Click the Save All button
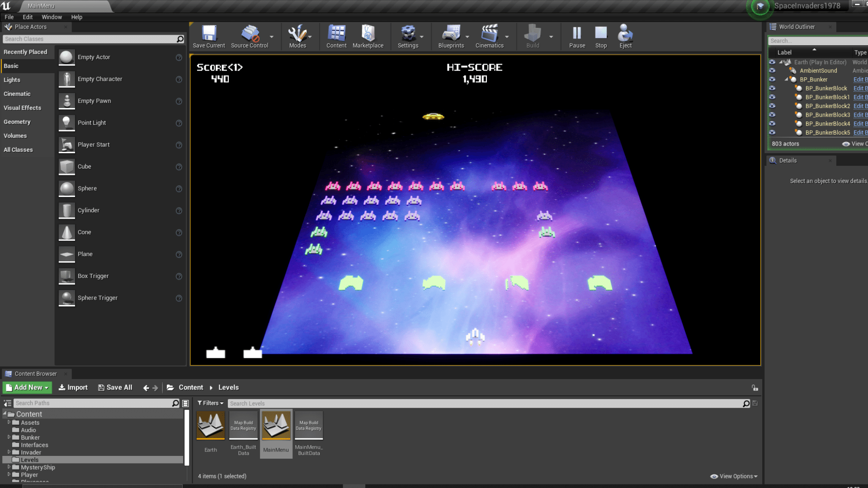 point(115,387)
